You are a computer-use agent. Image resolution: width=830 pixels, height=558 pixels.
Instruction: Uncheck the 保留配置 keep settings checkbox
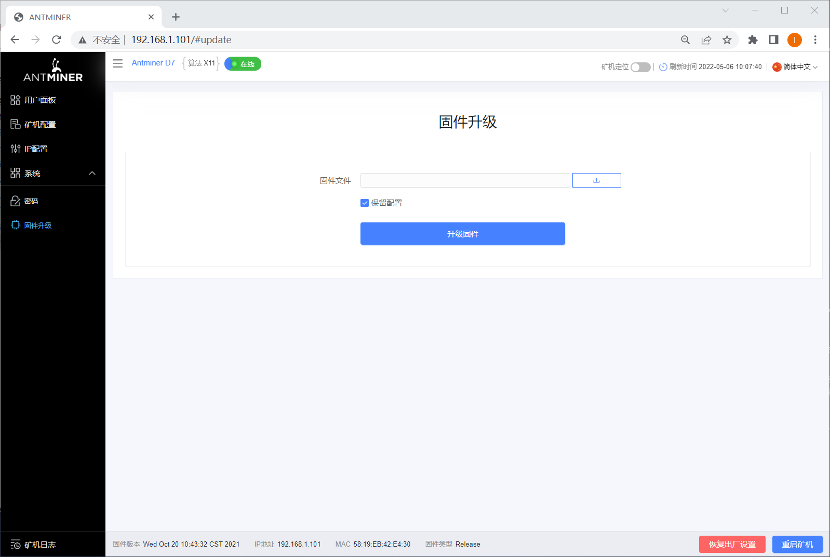[x=364, y=203]
